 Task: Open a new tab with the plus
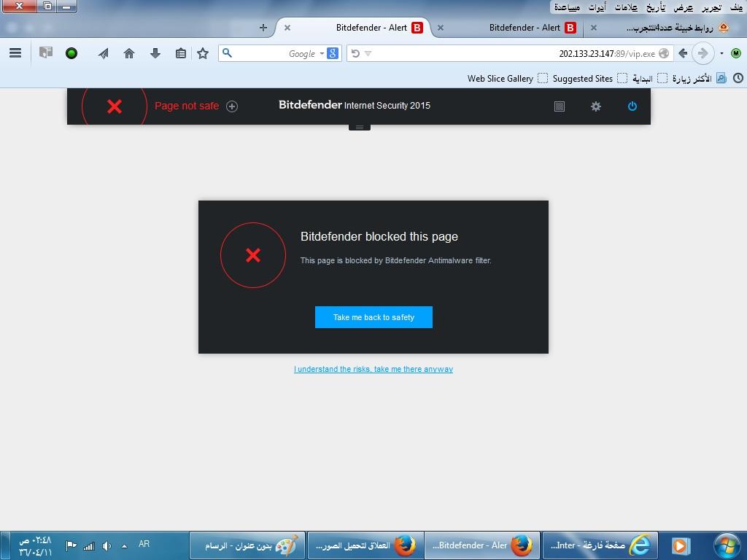point(263,28)
